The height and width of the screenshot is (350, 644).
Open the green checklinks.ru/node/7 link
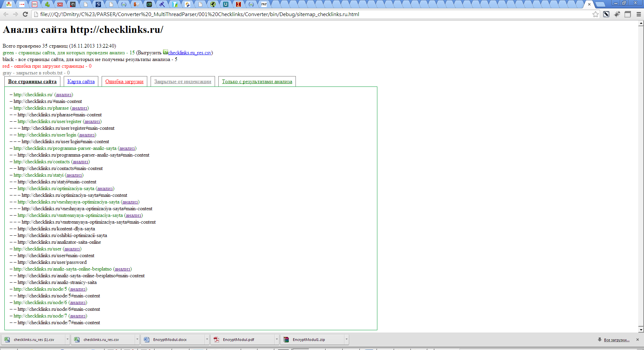coord(40,316)
